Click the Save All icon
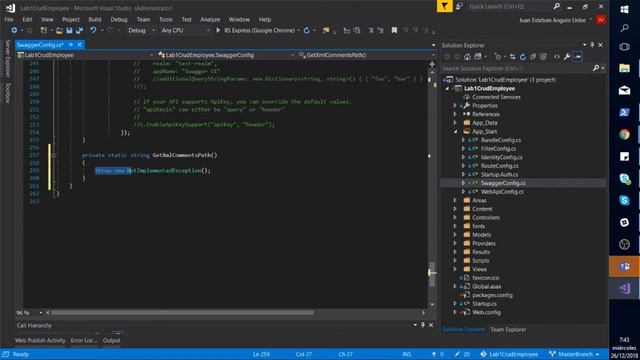Viewport: 640px width, 360px height. coord(80,30)
